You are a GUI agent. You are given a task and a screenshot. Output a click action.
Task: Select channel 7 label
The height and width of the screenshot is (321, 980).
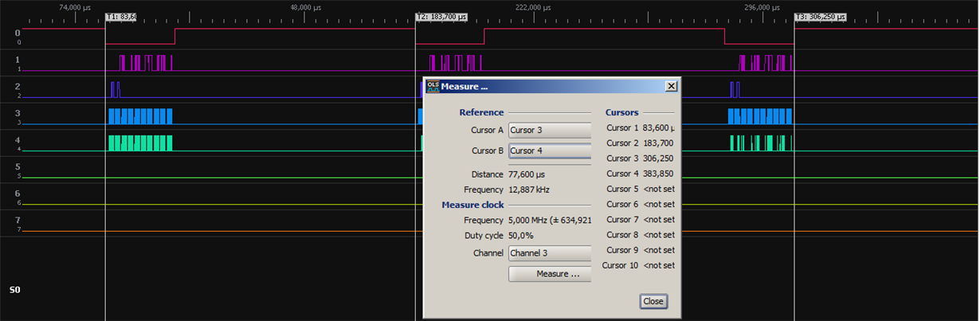click(x=18, y=220)
